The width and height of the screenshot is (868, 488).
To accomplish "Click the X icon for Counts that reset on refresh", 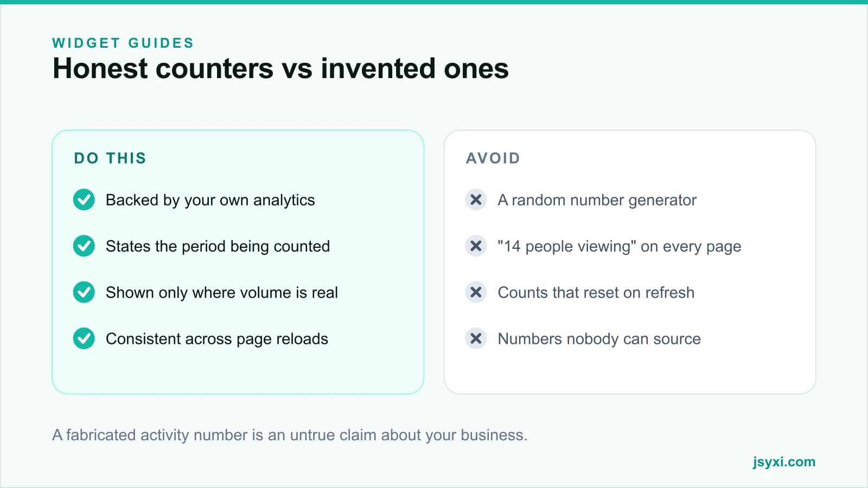I will tap(476, 292).
